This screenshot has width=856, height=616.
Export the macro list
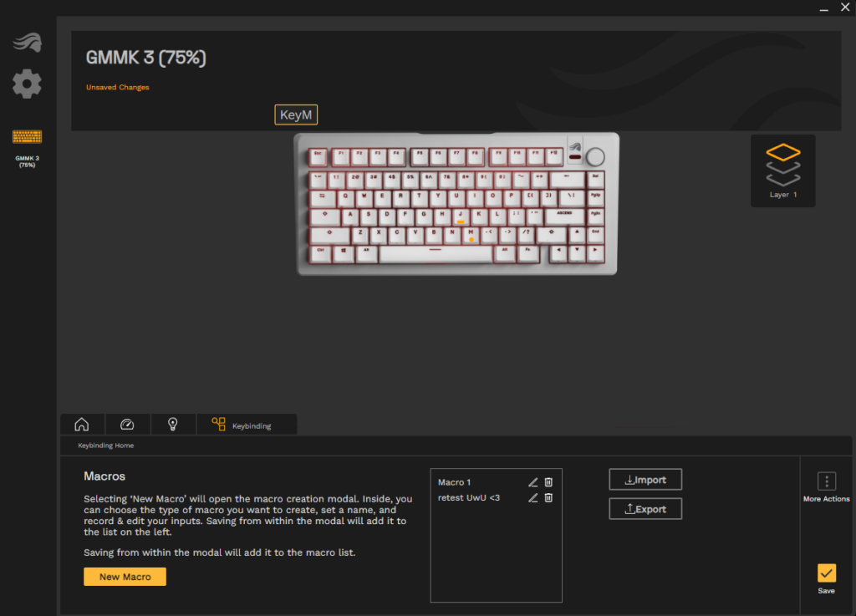click(x=645, y=509)
